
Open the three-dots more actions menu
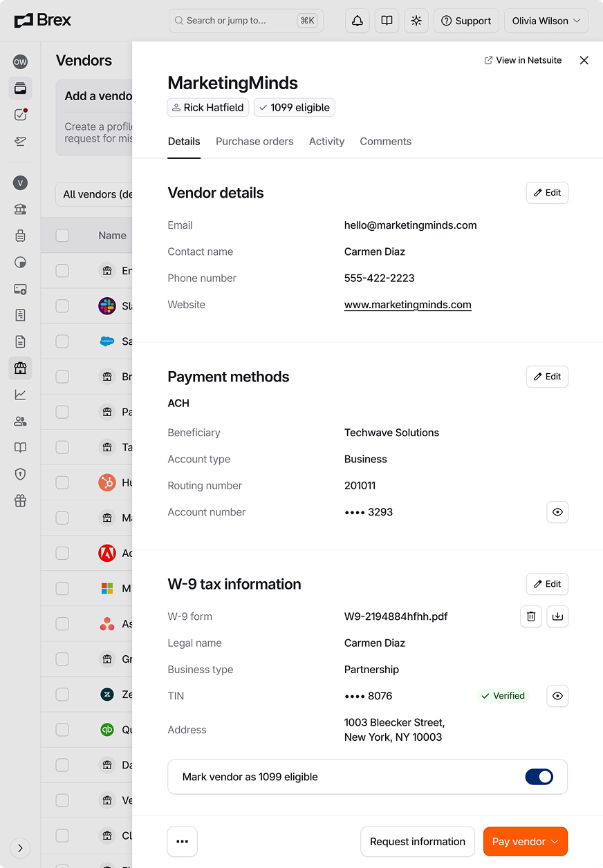[183, 842]
